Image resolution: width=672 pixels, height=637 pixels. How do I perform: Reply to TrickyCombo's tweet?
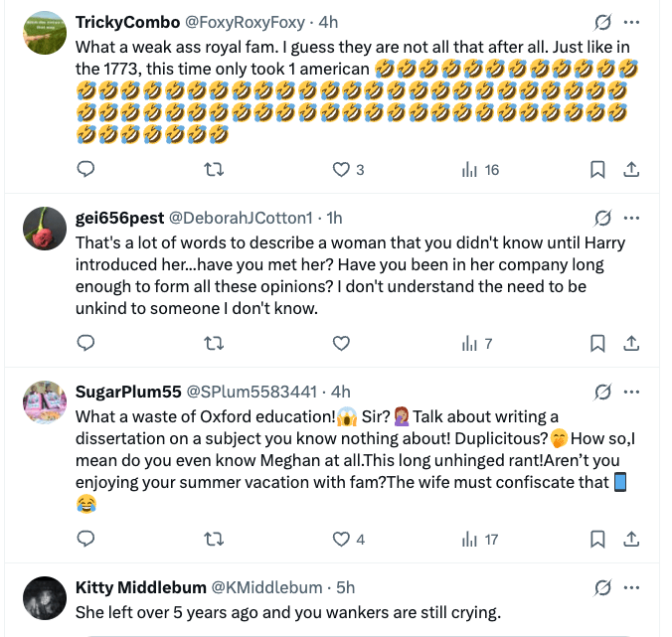86,170
